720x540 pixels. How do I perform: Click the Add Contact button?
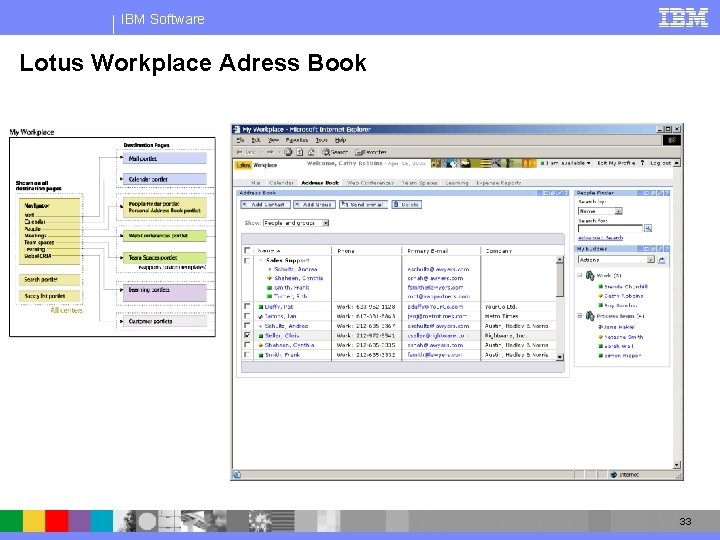tap(265, 204)
